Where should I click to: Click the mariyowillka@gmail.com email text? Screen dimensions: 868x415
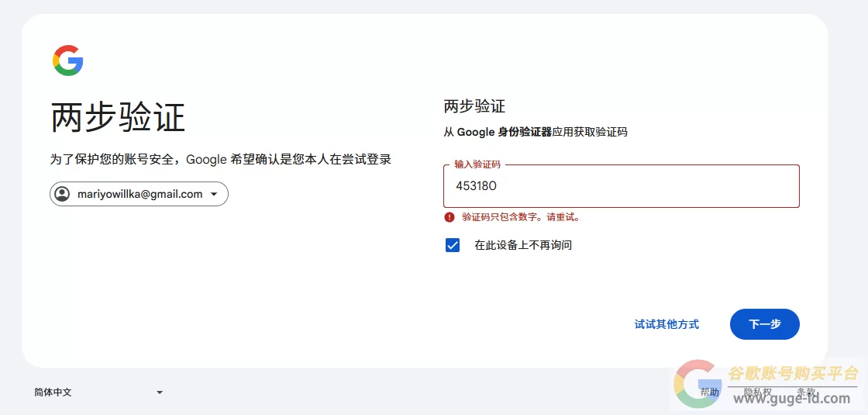(x=139, y=194)
